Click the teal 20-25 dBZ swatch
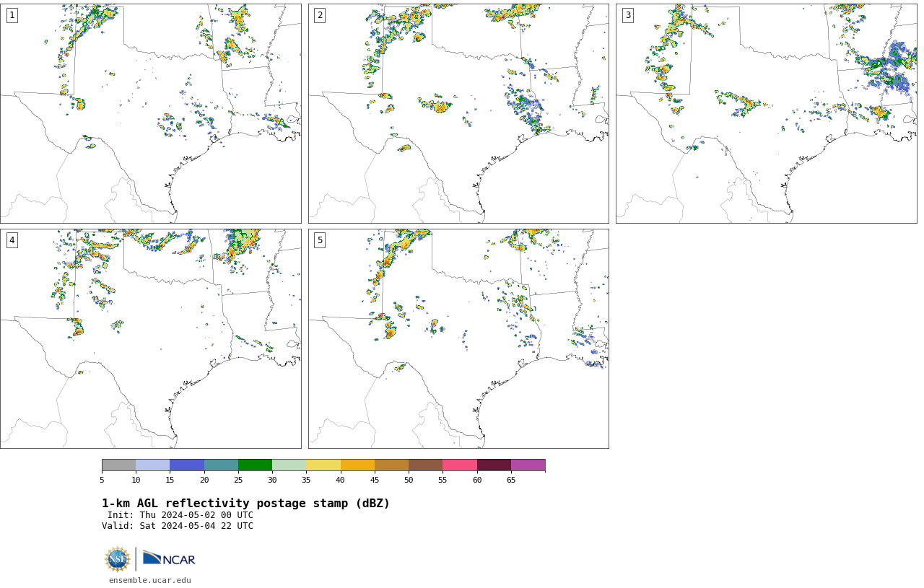The height and width of the screenshot is (588, 924). 221,465
